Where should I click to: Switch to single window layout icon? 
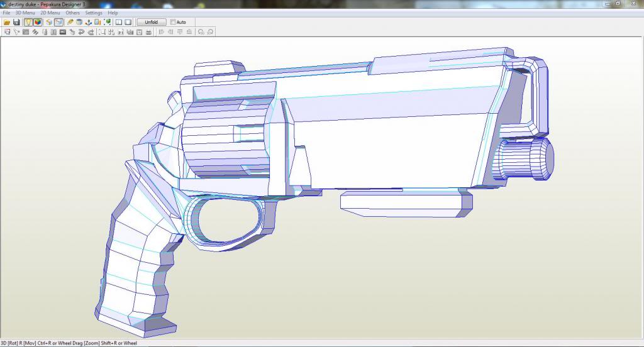point(128,22)
